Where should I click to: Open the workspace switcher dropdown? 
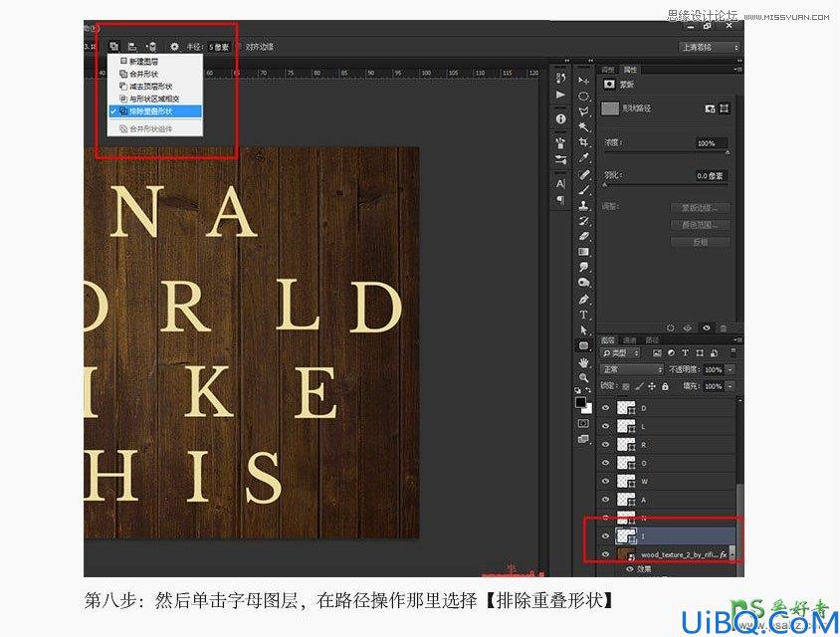(x=710, y=47)
